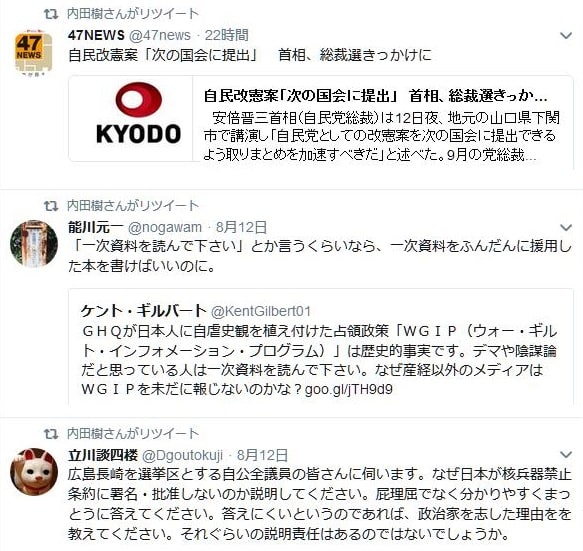Expand options chevron on the 47NEWS tweet
583x551 pixels.
[x=566, y=36]
